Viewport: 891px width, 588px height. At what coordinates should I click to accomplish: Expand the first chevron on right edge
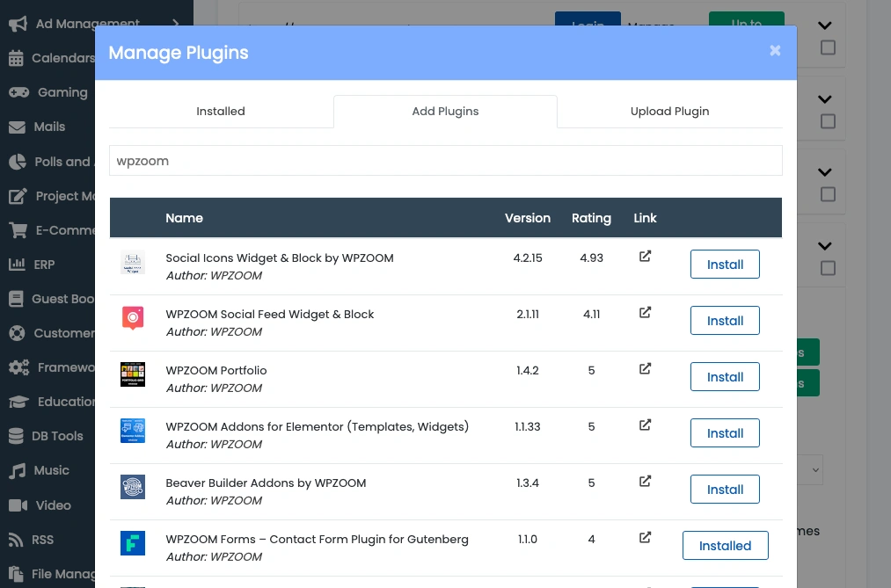click(x=826, y=26)
